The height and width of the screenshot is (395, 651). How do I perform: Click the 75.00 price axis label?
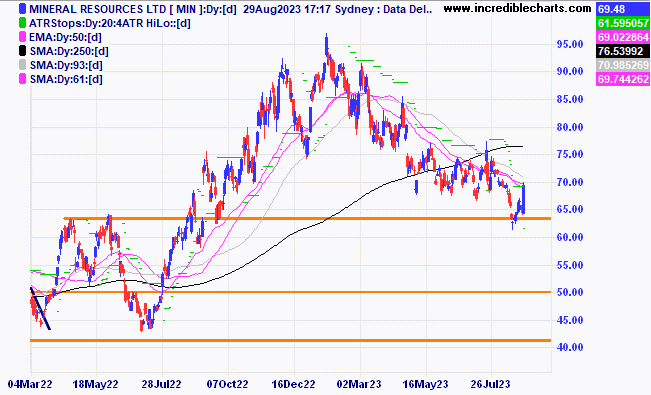click(570, 155)
